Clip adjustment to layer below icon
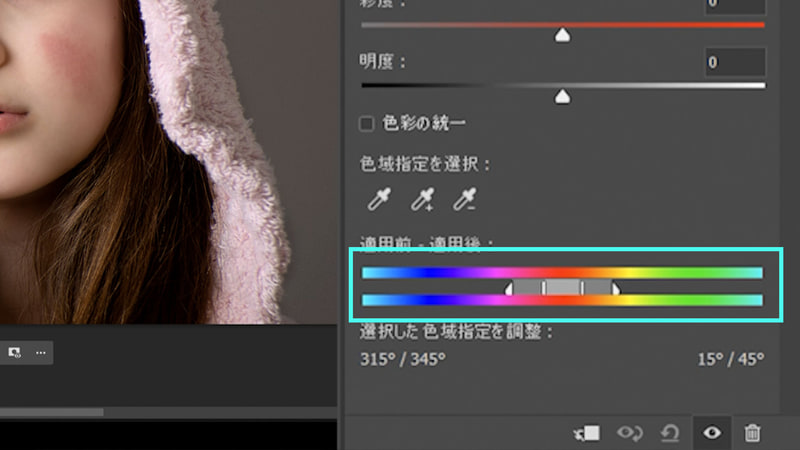800x450 pixels. (x=587, y=433)
